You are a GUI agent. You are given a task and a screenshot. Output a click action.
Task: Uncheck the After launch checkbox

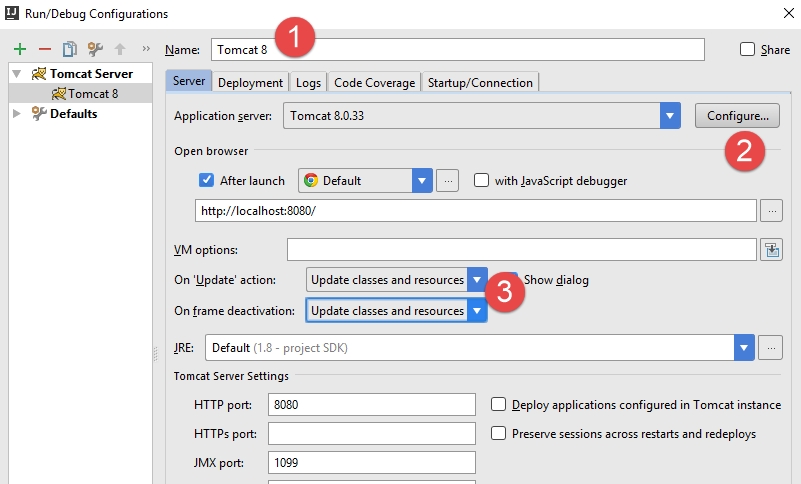pos(207,181)
